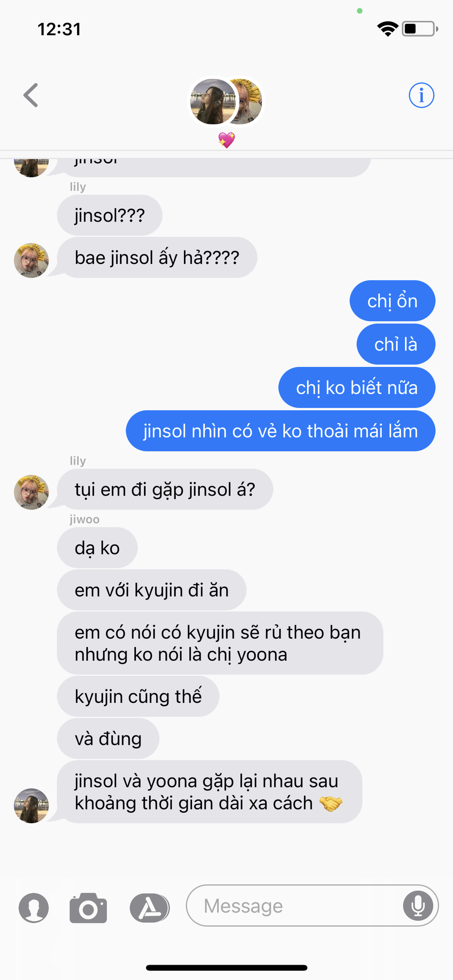
Task: Tap the sparkling heart group name
Action: (226, 140)
